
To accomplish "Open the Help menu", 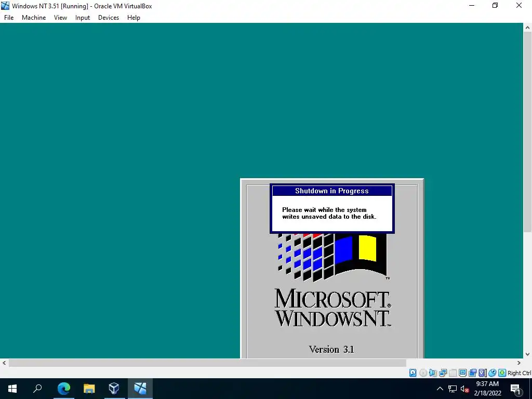I will pos(134,18).
